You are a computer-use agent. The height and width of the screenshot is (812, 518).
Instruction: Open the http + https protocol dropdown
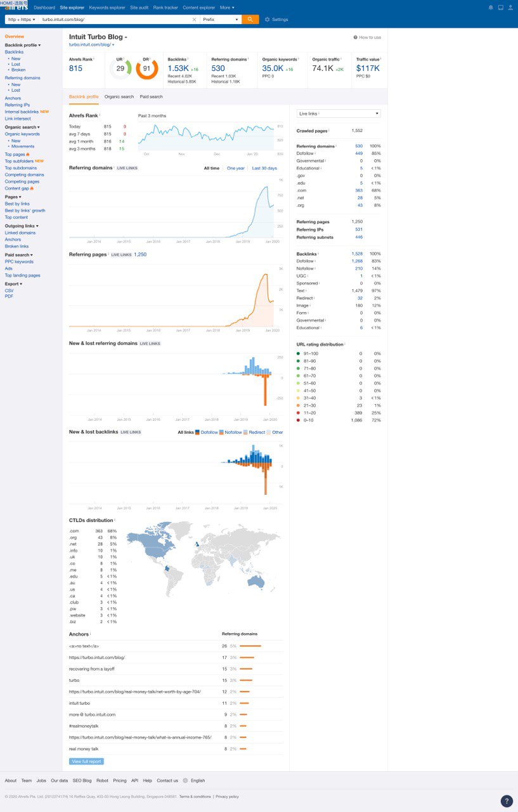(22, 20)
